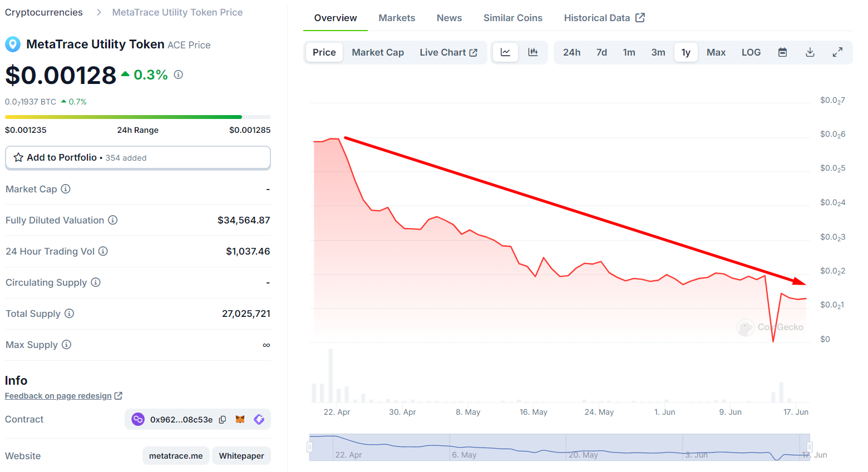This screenshot has width=868, height=472.
Task: Click the breadcrumb chevron separator
Action: pos(98,12)
